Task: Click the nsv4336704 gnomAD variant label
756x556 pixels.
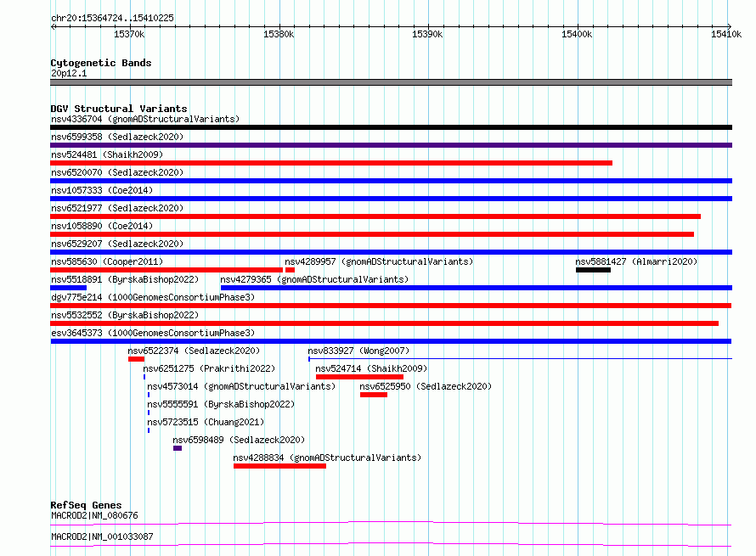Action: pyautogui.click(x=145, y=119)
